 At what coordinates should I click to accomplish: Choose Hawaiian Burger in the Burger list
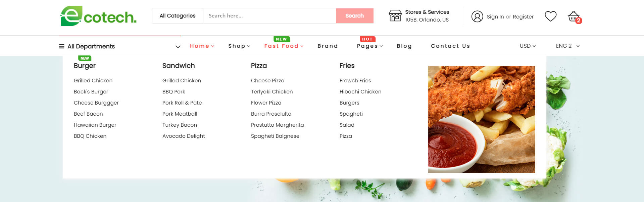coord(95,125)
